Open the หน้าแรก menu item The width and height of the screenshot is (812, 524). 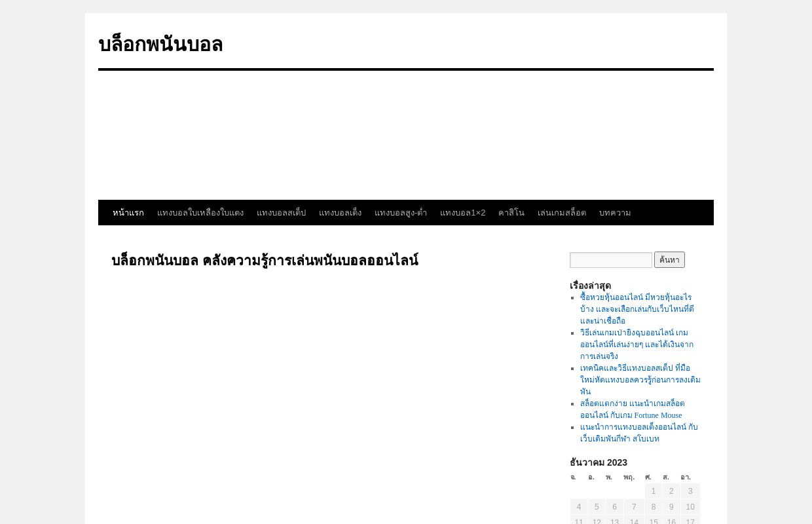click(128, 212)
